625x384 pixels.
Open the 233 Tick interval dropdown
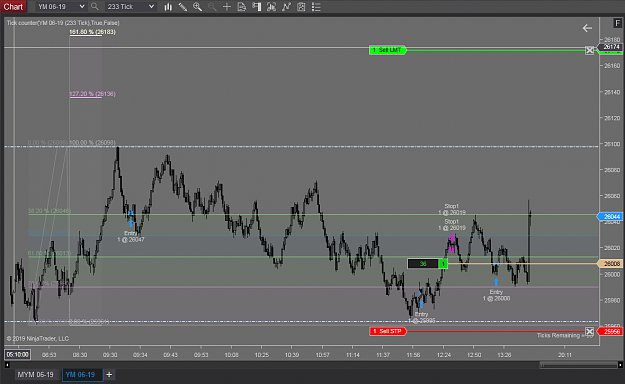[x=131, y=7]
